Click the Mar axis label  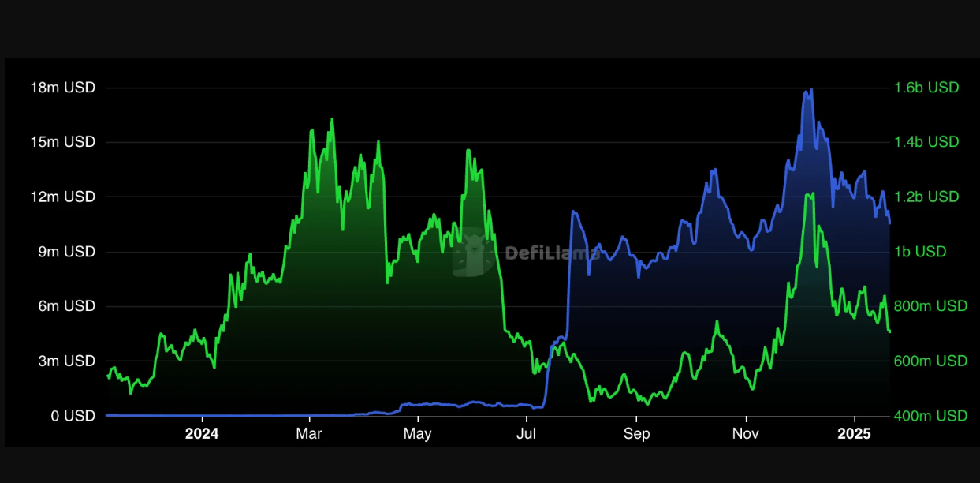(309, 433)
